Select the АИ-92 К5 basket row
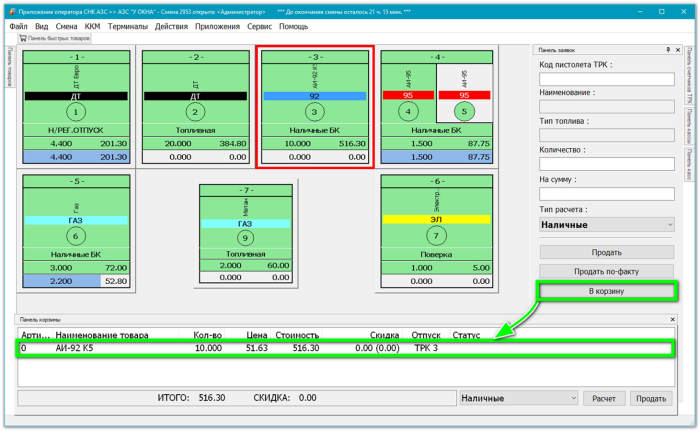This screenshot has width=700, height=431. click(345, 348)
